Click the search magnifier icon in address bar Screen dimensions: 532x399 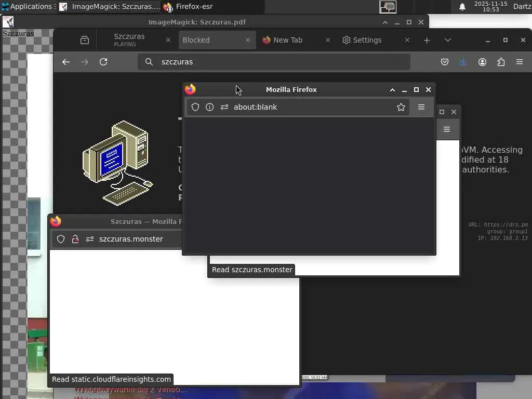tap(149, 62)
